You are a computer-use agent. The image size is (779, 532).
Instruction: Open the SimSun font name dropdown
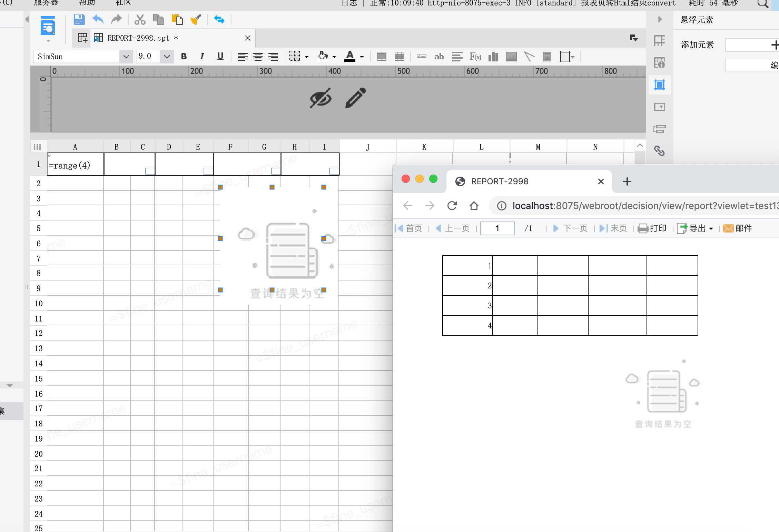click(x=126, y=57)
